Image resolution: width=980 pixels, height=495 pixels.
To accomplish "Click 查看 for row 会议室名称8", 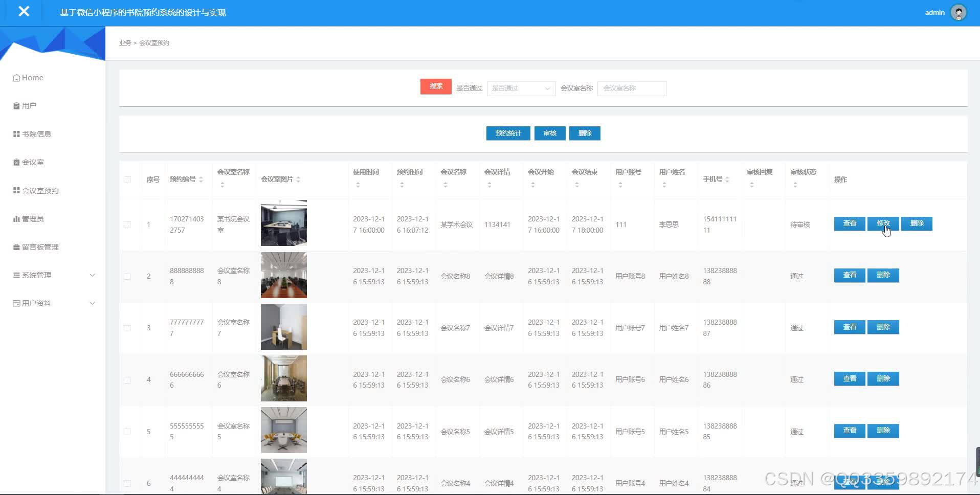I will pos(850,275).
